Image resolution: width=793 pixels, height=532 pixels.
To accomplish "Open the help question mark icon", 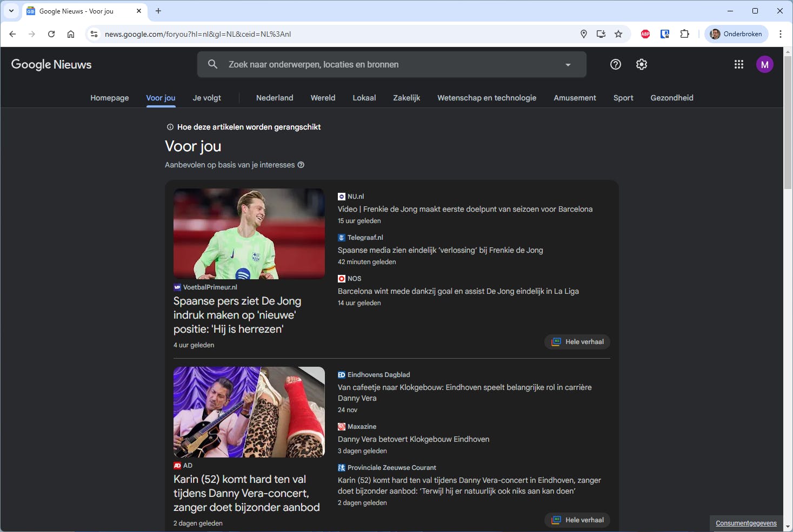I will point(615,64).
